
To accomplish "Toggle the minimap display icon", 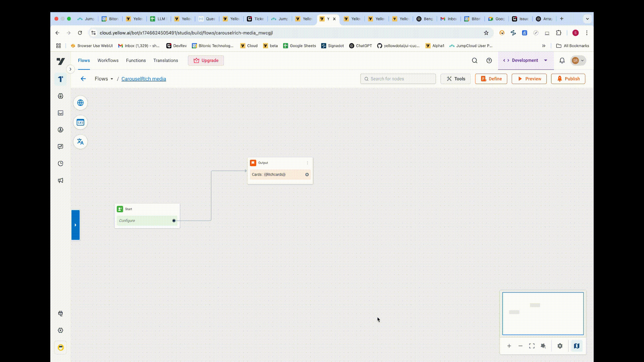I will 577,346.
